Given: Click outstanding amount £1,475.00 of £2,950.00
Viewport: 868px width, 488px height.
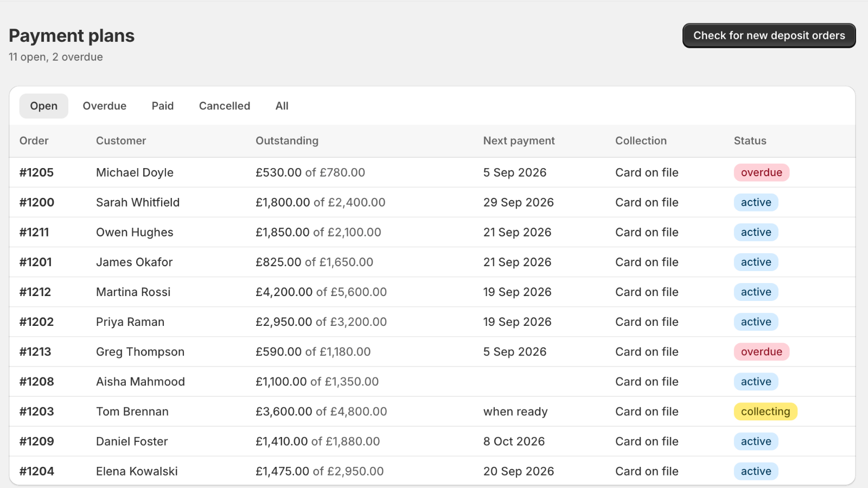Looking at the screenshot, I should (320, 471).
